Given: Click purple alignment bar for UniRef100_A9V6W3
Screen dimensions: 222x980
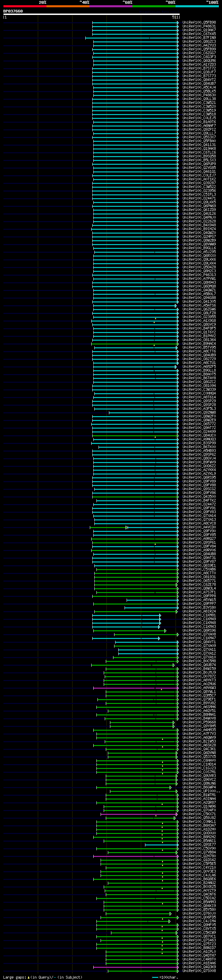Looking at the screenshot, I should [x=136, y=688].
